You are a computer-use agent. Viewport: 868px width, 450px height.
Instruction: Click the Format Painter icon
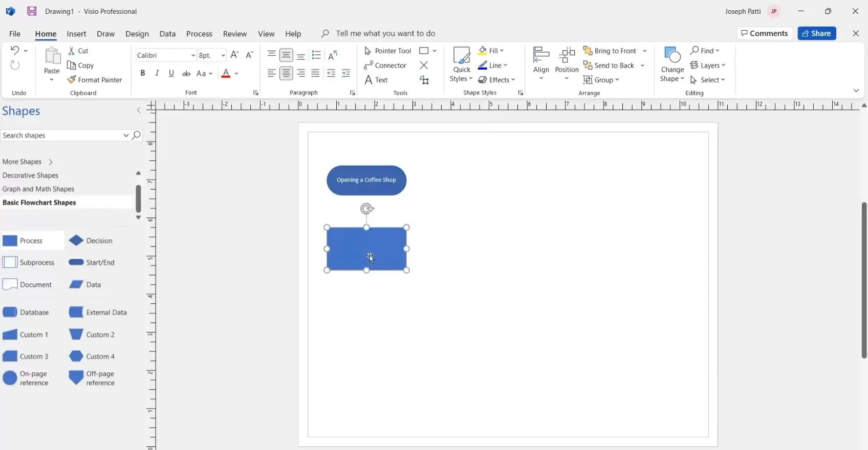[x=72, y=80]
